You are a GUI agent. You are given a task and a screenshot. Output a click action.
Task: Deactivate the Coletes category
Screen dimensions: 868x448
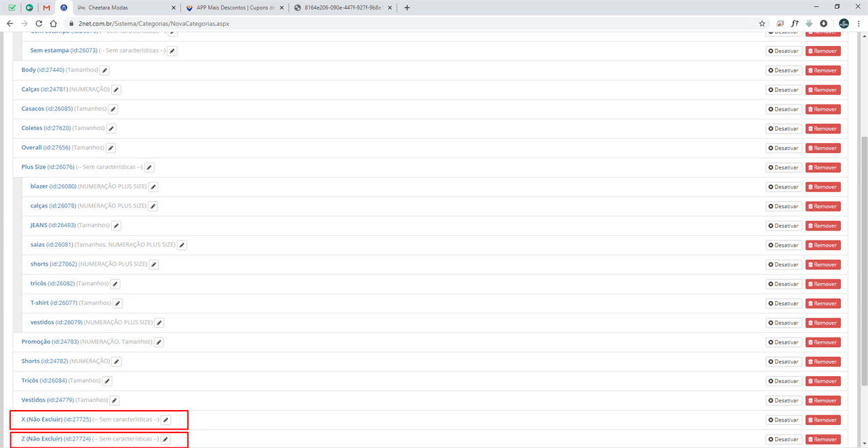[x=784, y=129]
